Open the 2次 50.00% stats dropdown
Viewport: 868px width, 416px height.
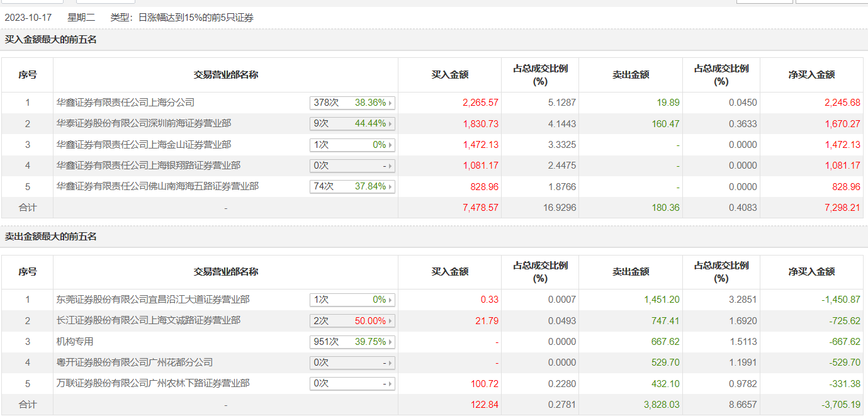[x=352, y=320]
